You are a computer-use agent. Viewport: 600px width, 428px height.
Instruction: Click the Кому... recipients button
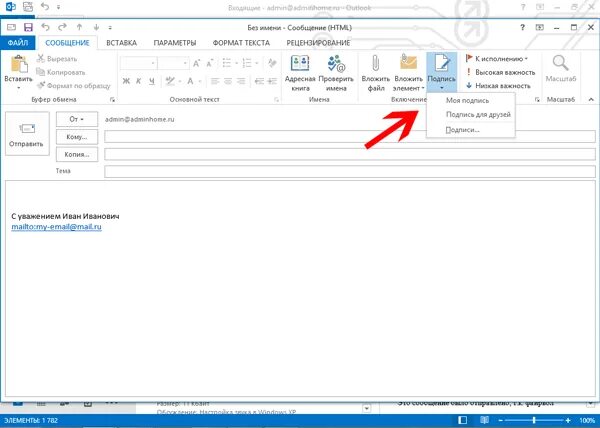pos(77,137)
